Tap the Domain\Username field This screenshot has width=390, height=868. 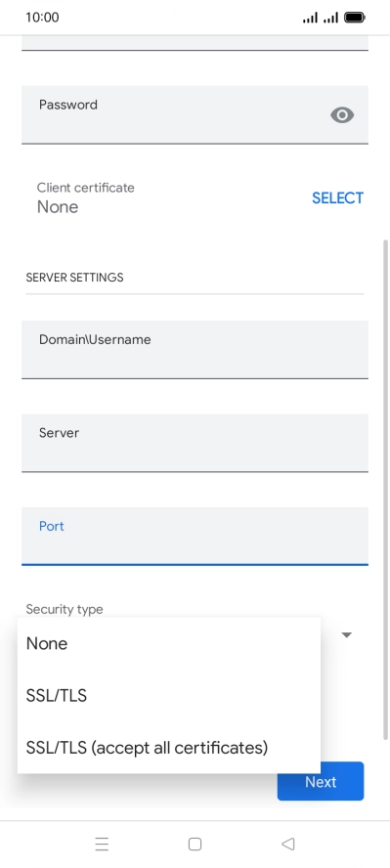click(195, 349)
